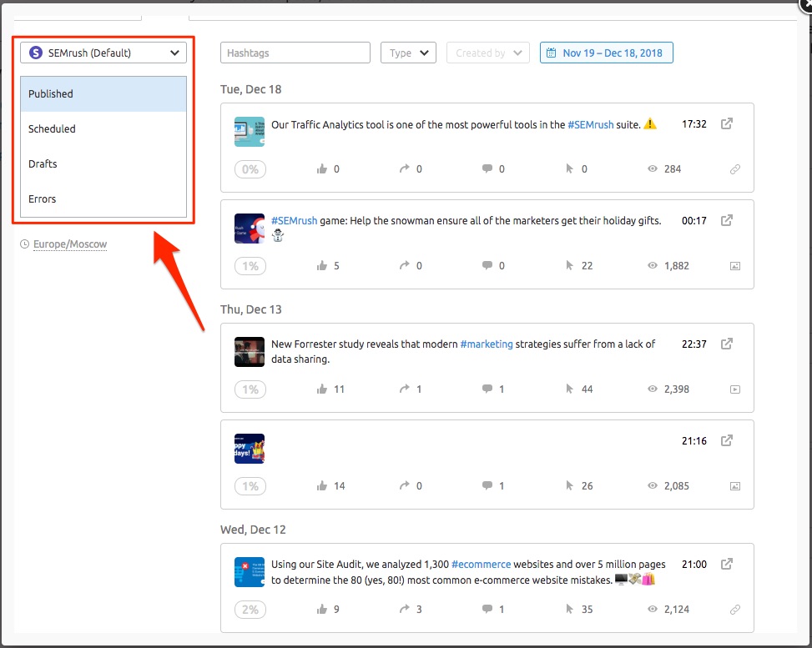Change the Europe/Moscow timezone
812x648 pixels.
coord(70,244)
